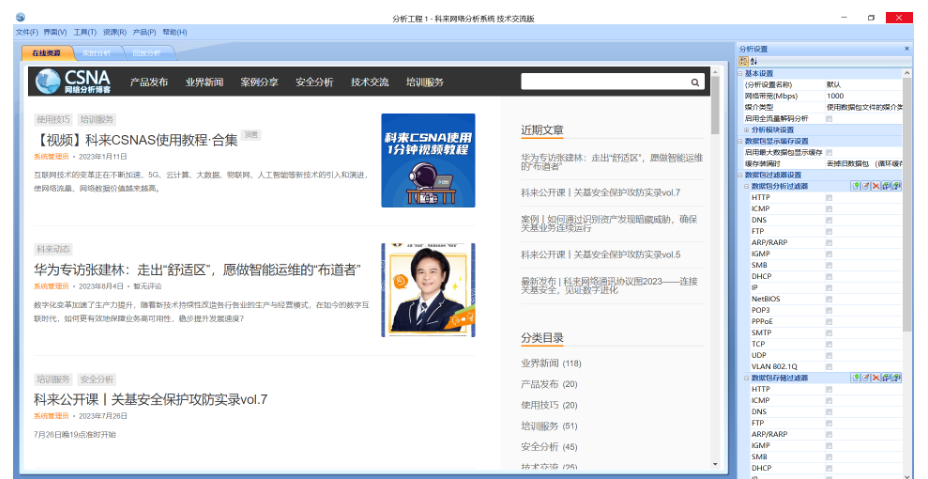The image size is (928, 479).
Task: Check DNS under 数据包分析过滤器
Action: (x=829, y=220)
